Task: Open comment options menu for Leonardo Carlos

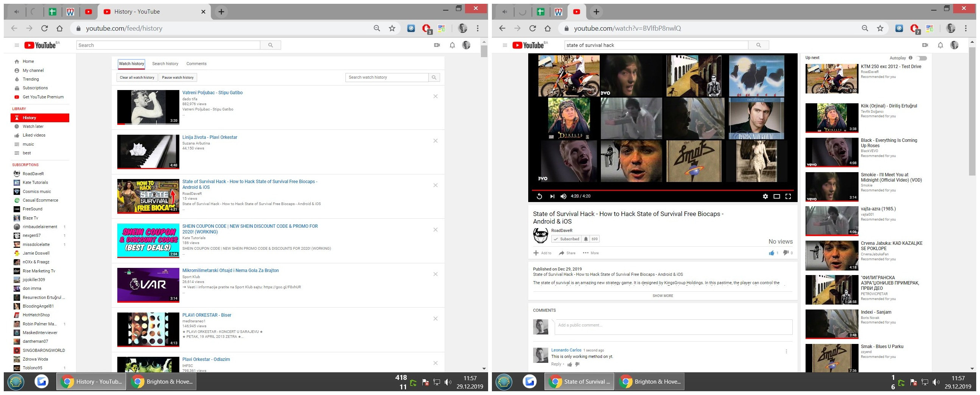Action: [x=786, y=351]
